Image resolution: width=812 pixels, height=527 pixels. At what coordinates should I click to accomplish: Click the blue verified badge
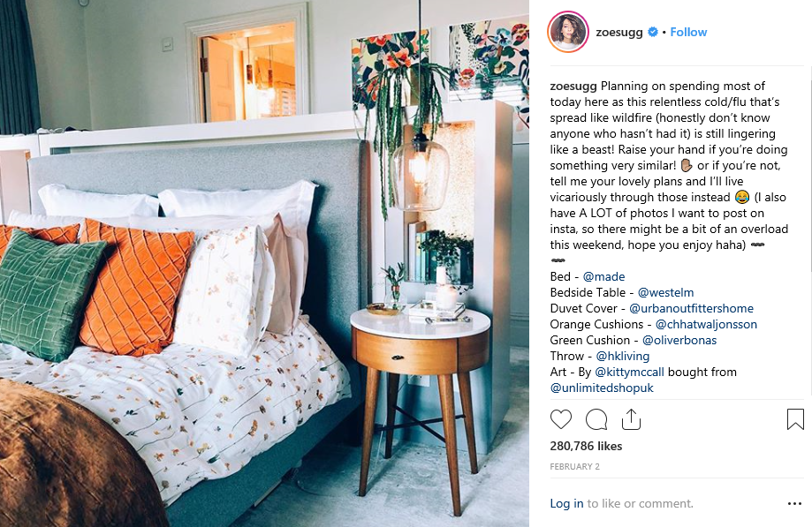coord(653,32)
